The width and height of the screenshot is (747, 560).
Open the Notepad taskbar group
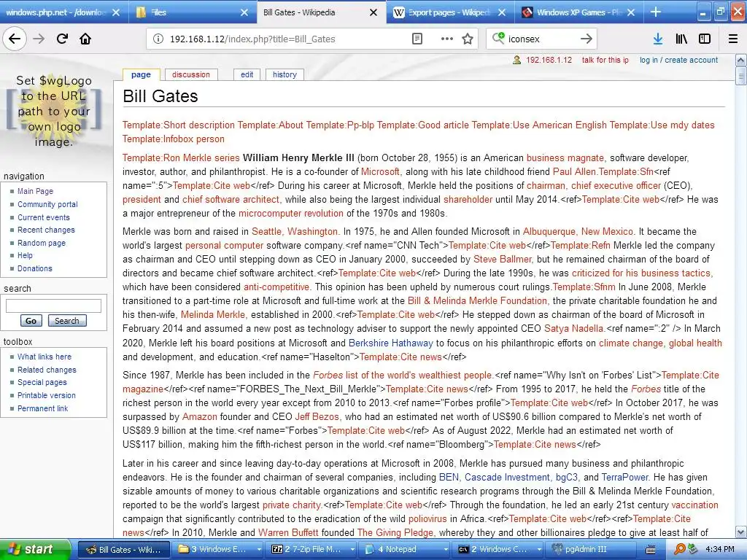point(405,549)
